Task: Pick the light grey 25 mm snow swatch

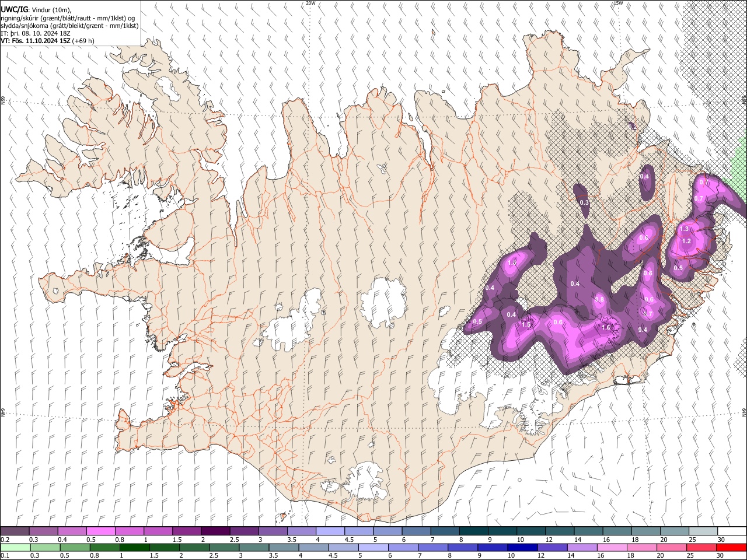Action: 703,531
